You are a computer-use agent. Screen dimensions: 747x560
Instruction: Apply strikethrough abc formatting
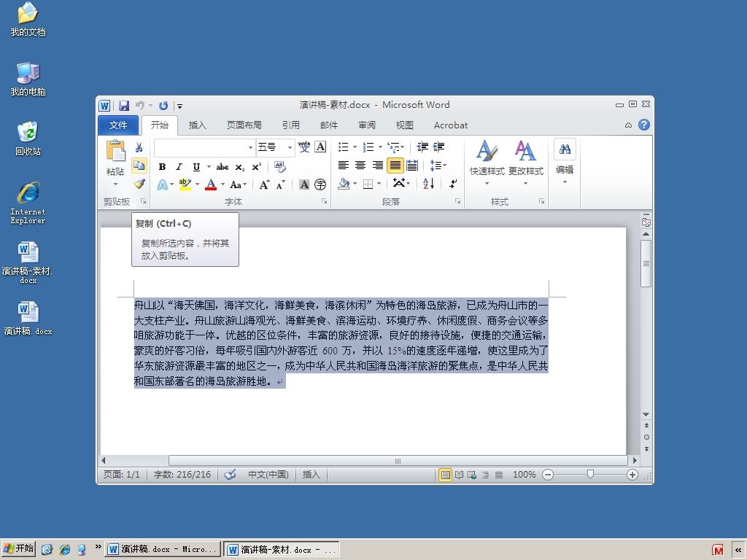(222, 167)
